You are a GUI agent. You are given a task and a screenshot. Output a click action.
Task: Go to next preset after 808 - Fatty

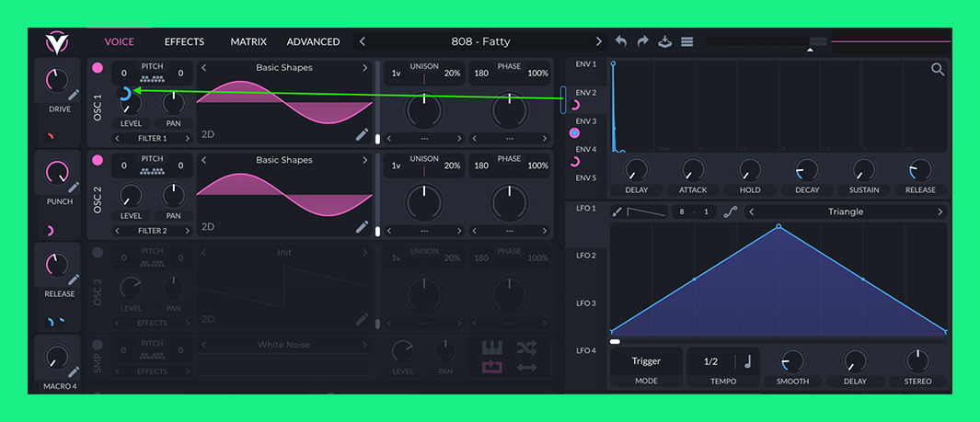pos(599,42)
